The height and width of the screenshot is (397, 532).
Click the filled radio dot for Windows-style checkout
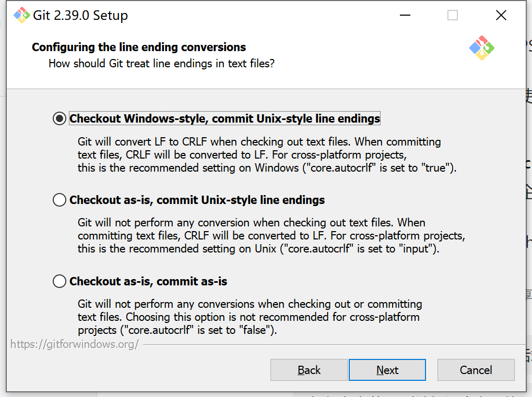pyautogui.click(x=60, y=119)
